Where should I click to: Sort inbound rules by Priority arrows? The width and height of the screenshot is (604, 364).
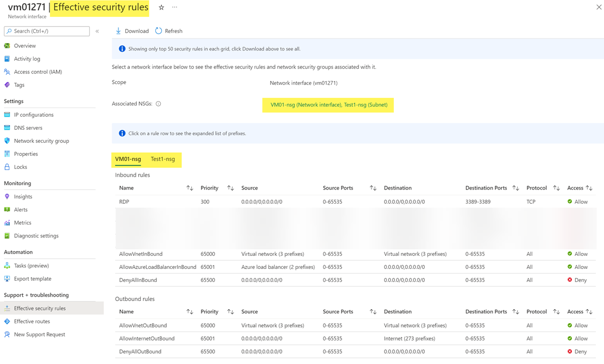(x=231, y=188)
